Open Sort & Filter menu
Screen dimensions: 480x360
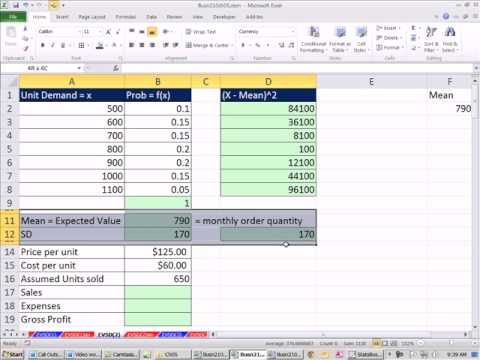[x=431, y=39]
